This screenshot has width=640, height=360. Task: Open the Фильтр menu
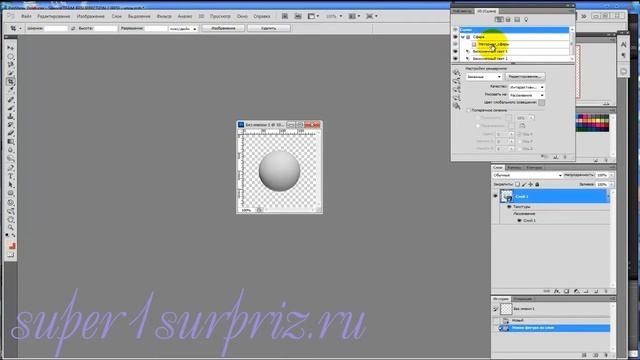point(164,16)
